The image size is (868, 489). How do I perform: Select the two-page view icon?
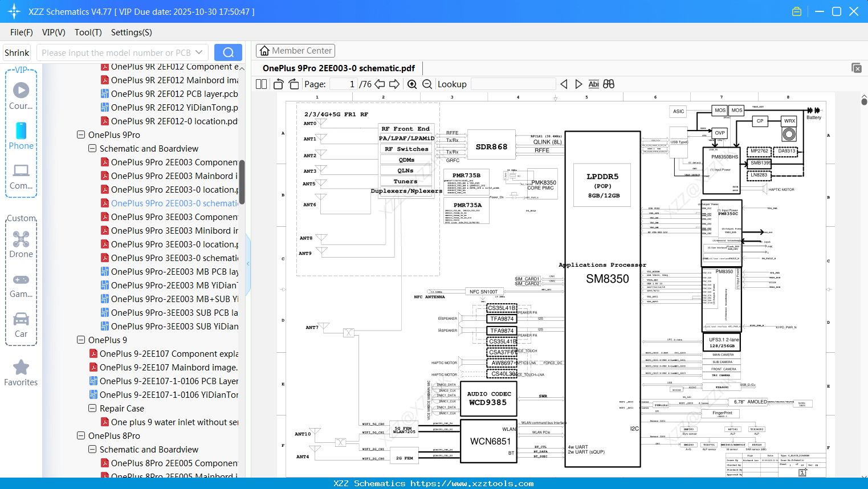(x=260, y=84)
